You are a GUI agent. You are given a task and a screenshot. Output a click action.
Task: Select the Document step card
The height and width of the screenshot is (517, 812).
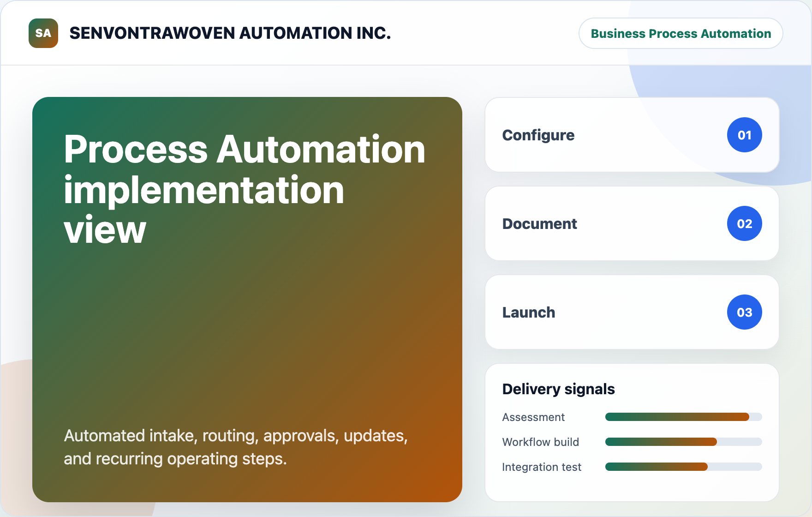[x=632, y=223]
